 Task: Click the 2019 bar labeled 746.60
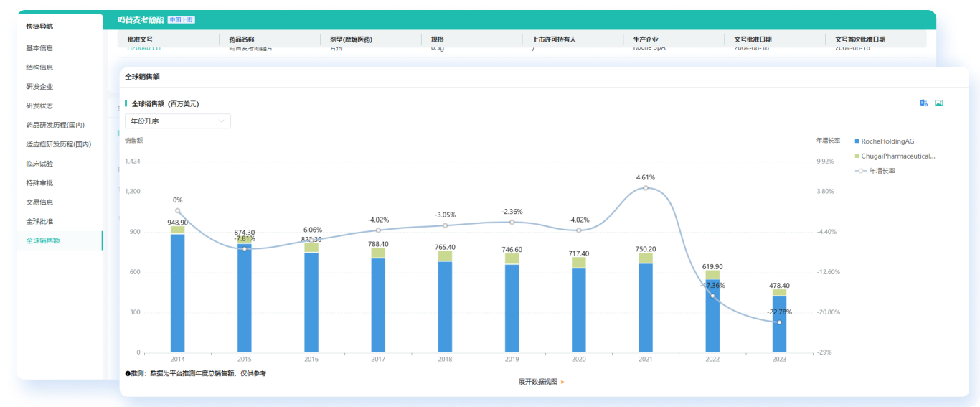coord(512,303)
